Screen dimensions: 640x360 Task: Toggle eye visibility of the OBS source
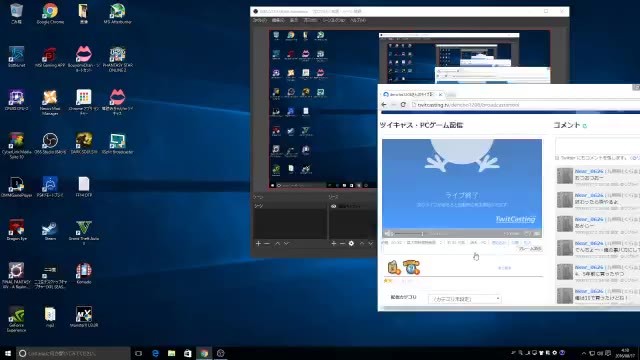coord(333,207)
